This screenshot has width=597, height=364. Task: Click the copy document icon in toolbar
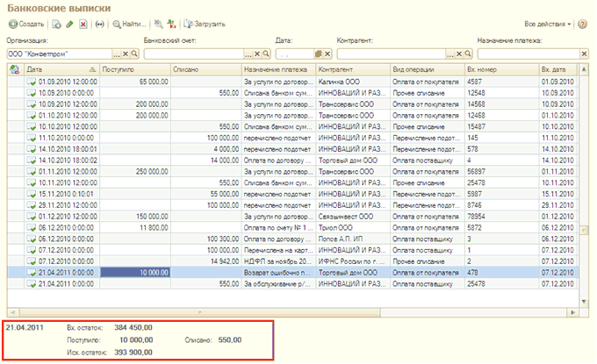click(57, 24)
